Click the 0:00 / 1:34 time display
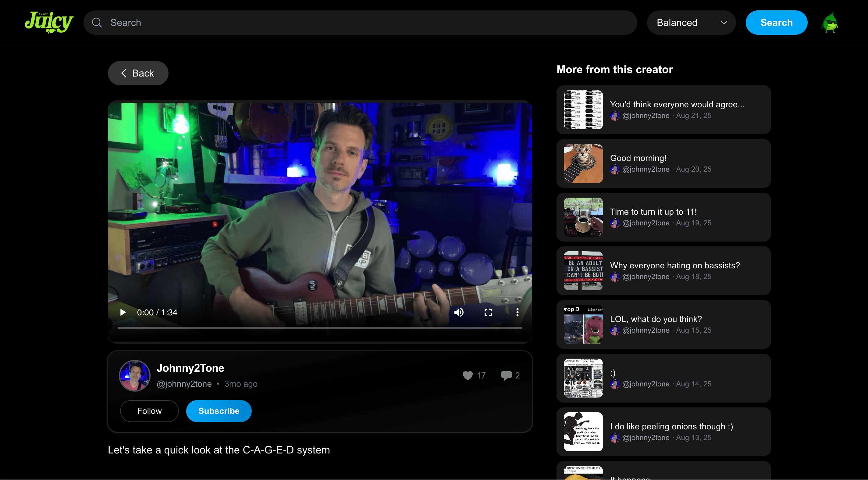This screenshot has width=868, height=480. tap(157, 313)
